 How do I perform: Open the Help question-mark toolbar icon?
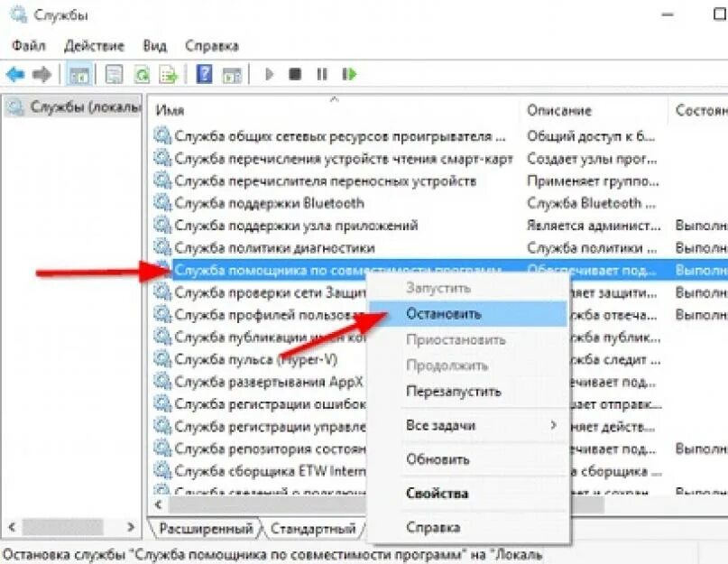(204, 74)
